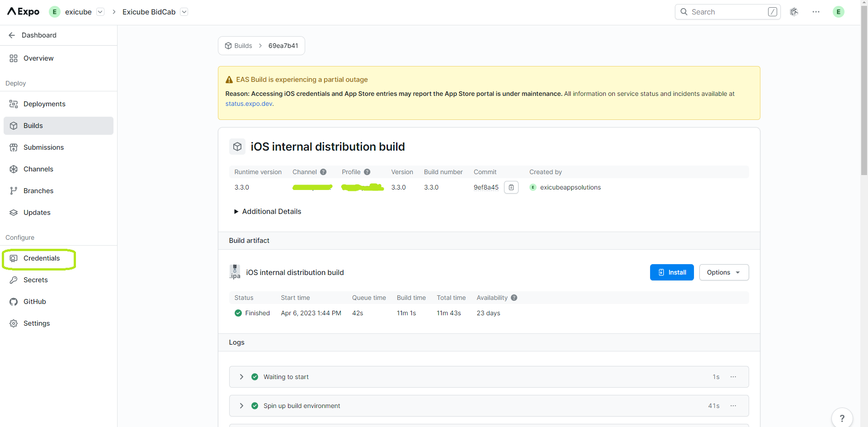The width and height of the screenshot is (868, 427).
Task: Expand the Waiting to start log
Action: (241, 377)
